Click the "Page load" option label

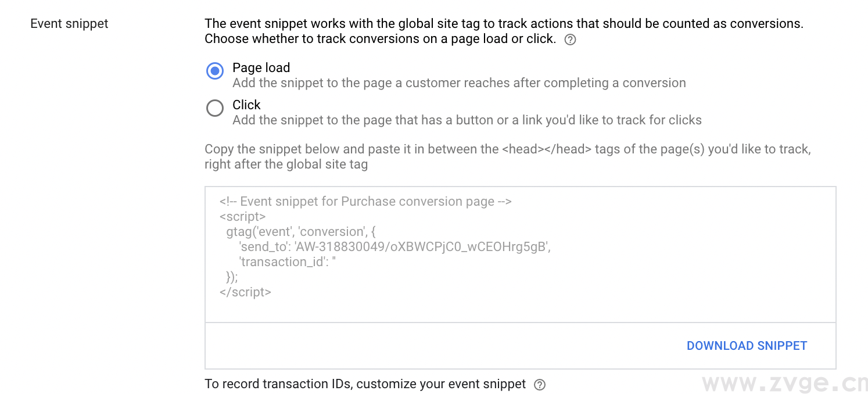(261, 67)
